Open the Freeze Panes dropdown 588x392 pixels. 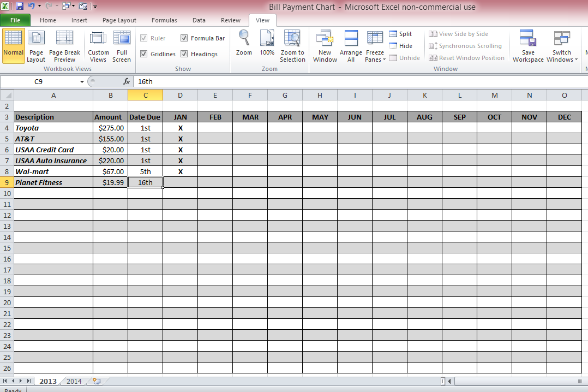pos(375,45)
